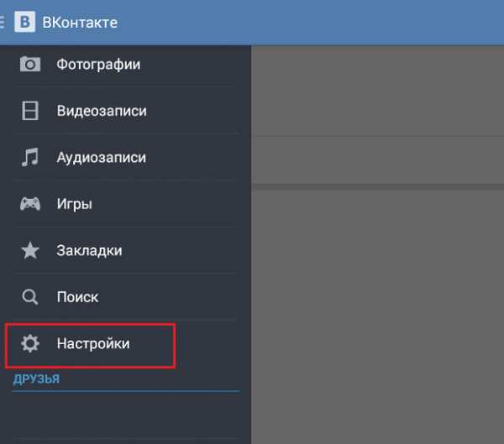Open the hamburger menu at header edge
This screenshot has height=444, width=504.
(x=2, y=22)
